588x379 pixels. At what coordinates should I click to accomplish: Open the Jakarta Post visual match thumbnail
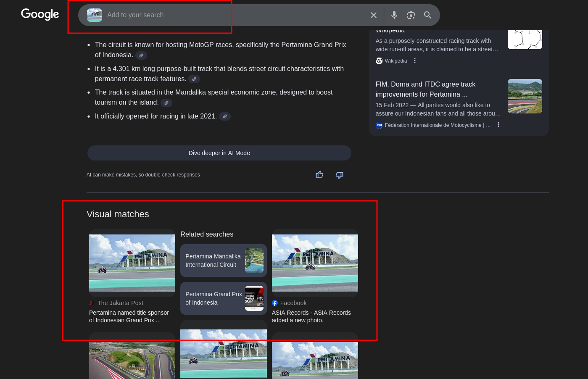point(132,263)
